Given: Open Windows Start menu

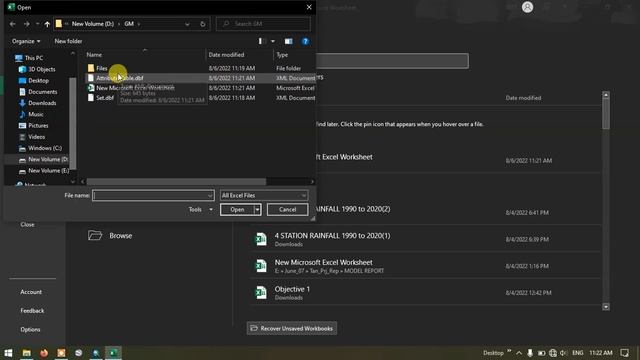Looking at the screenshot, I should click(x=8, y=353).
